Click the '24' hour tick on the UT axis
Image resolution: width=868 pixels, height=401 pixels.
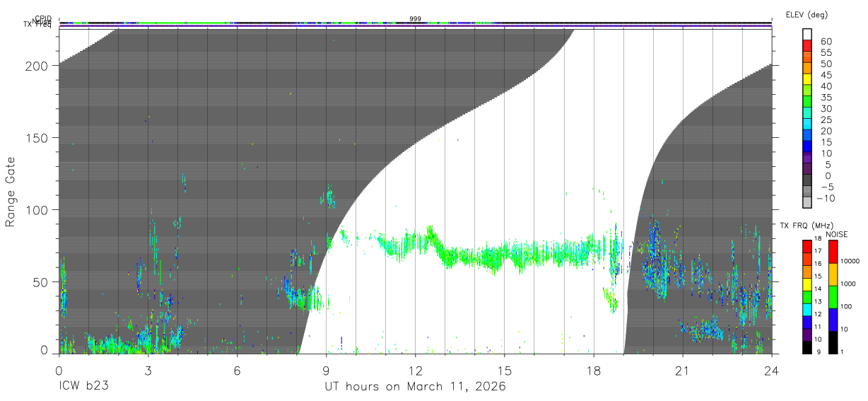click(772, 371)
